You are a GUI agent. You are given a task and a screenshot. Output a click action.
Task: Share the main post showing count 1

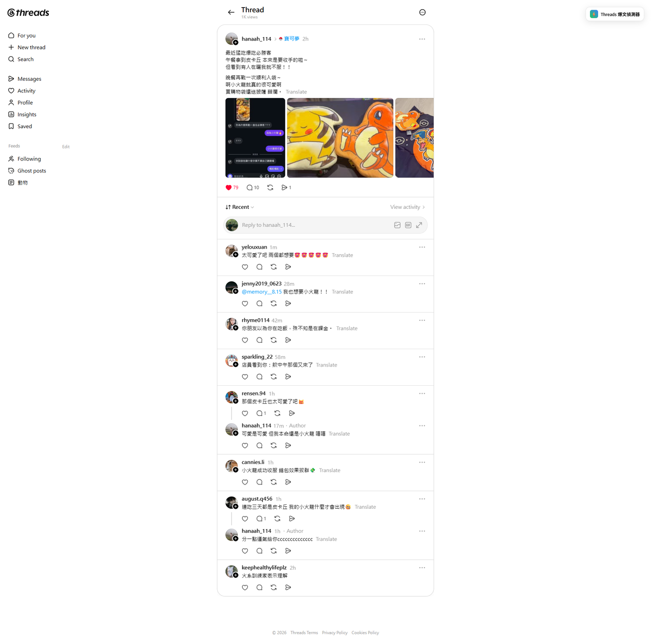point(286,188)
